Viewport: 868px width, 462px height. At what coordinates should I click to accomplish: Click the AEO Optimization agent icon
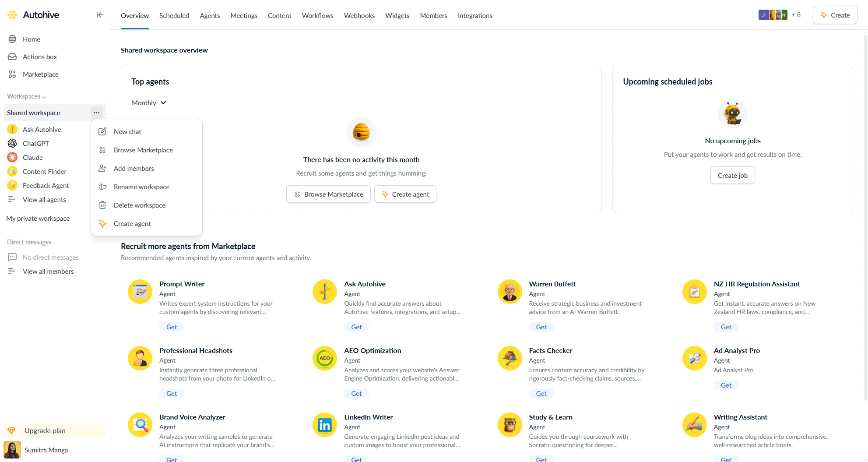(324, 358)
